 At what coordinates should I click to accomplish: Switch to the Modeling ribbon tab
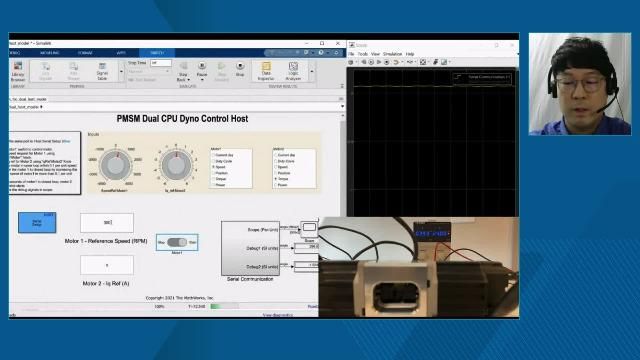(x=49, y=53)
